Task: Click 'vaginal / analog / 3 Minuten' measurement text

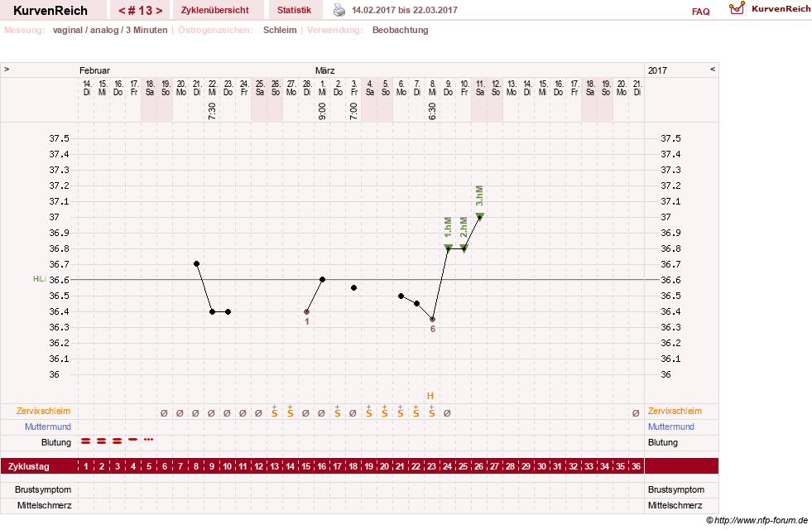Action: coord(110,30)
